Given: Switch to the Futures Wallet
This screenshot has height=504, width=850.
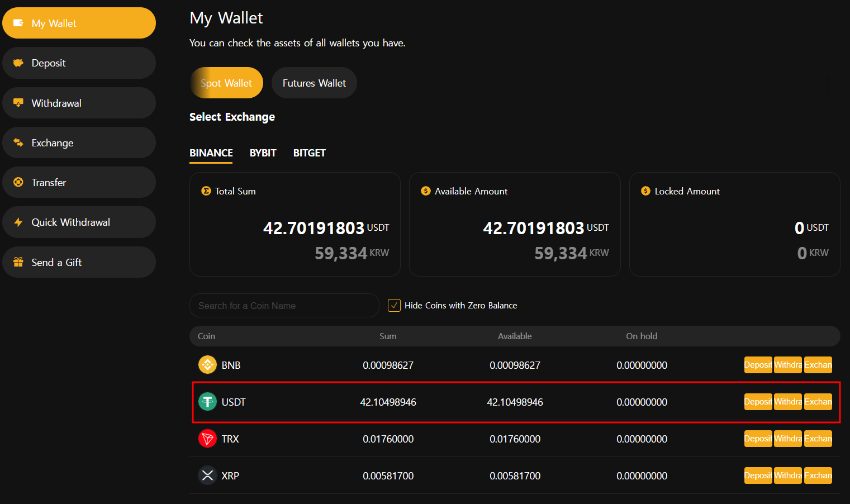Looking at the screenshot, I should tap(314, 83).
